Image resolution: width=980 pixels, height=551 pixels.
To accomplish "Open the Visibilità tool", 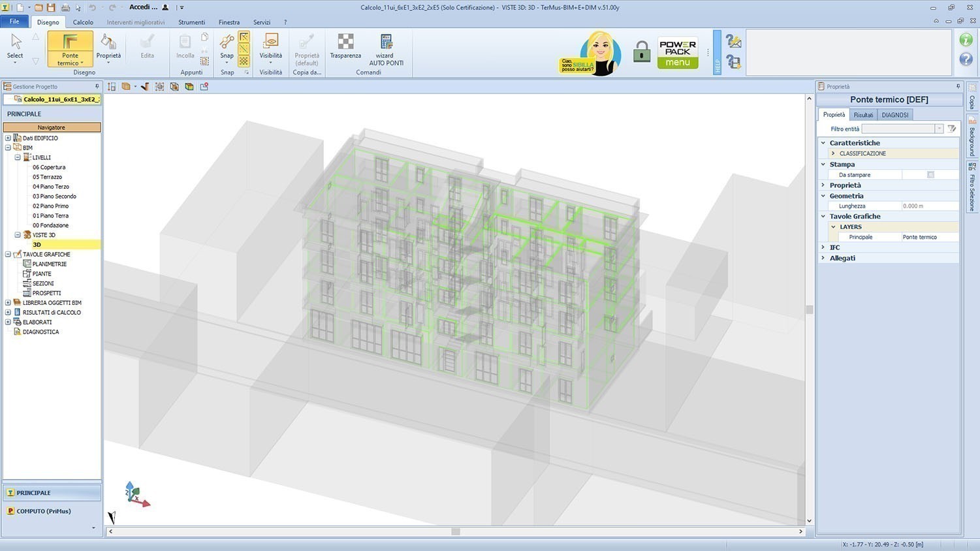I will 270,43.
